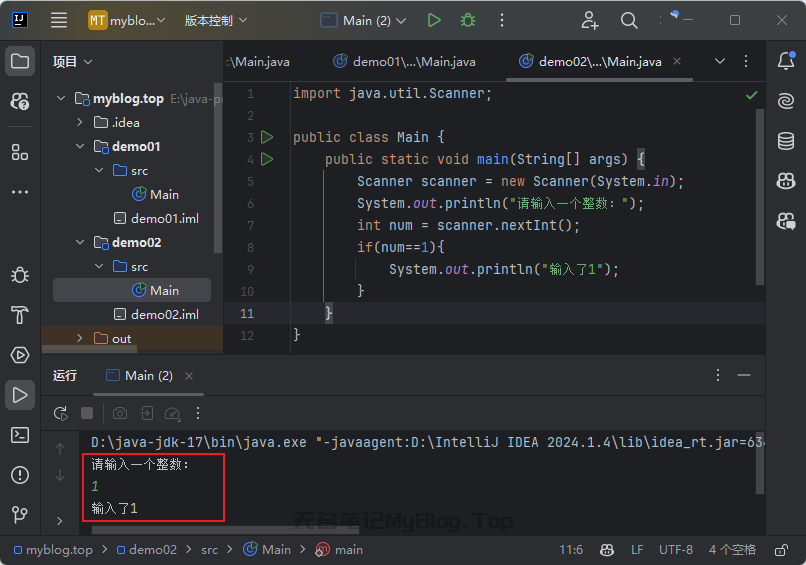The height and width of the screenshot is (565, 806).
Task: Hide the Run tool window
Action: click(744, 375)
